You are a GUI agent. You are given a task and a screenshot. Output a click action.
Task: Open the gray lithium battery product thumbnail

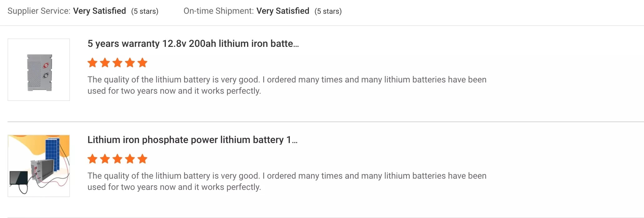point(39,70)
